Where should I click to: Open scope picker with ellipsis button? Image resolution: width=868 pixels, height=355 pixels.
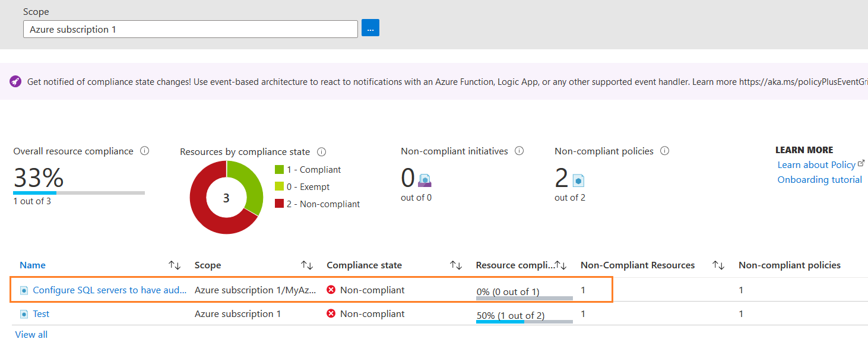(x=370, y=28)
